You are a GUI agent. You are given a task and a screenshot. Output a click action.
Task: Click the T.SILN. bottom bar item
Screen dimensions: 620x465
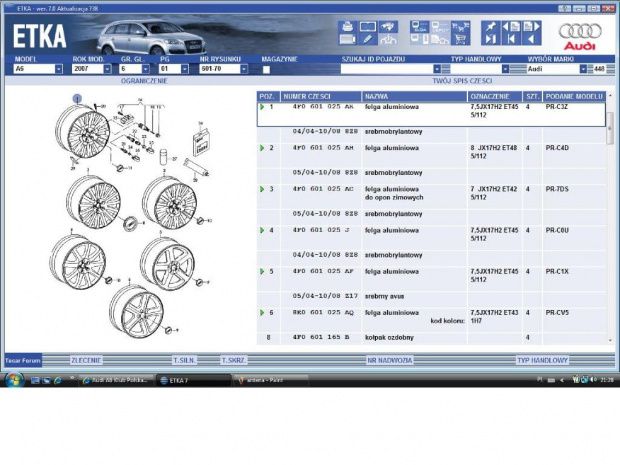click(185, 360)
